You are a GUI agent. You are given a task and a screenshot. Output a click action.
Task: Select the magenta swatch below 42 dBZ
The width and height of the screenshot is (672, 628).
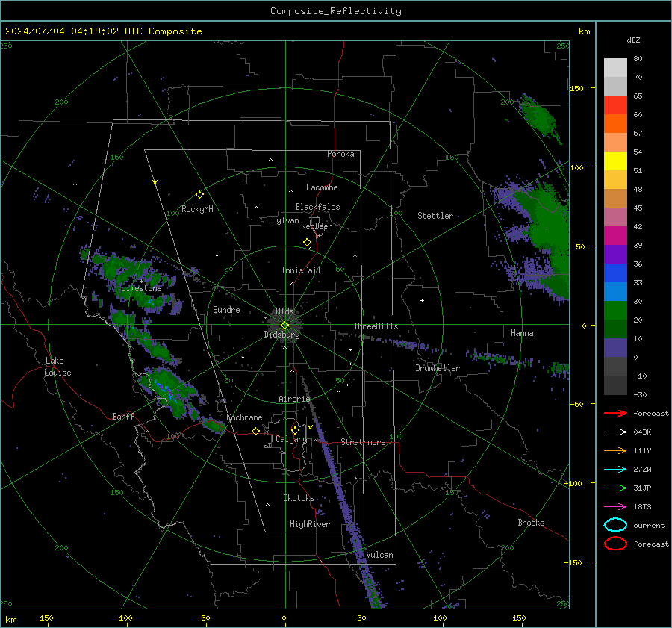click(615, 236)
